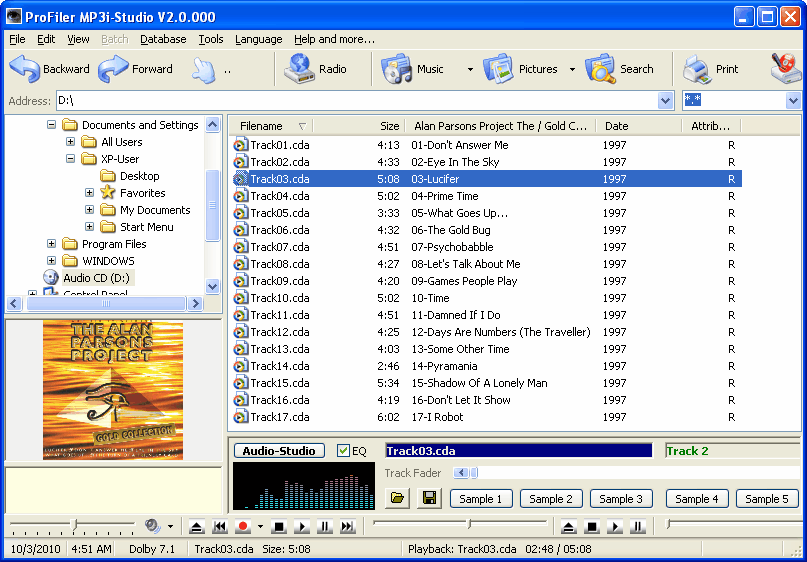
Task: Open the Pictures button dropdown arrow
Action: [x=572, y=69]
